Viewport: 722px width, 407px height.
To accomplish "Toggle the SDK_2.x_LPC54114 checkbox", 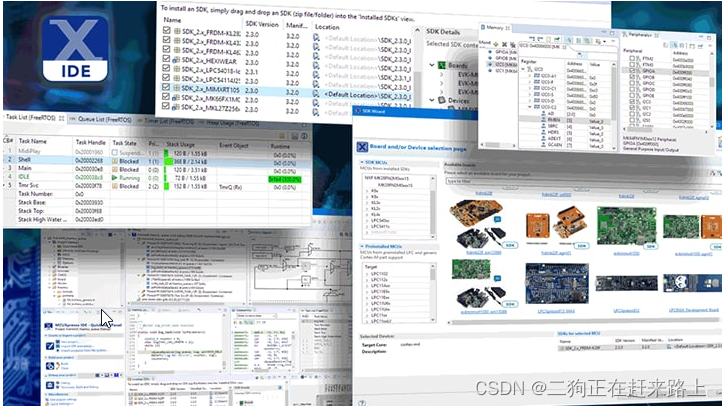I will coord(166,78).
